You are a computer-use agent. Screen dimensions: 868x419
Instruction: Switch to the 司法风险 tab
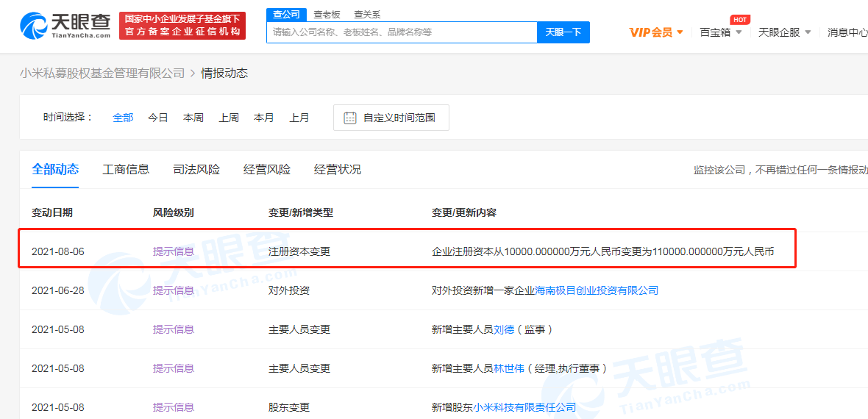click(x=196, y=169)
